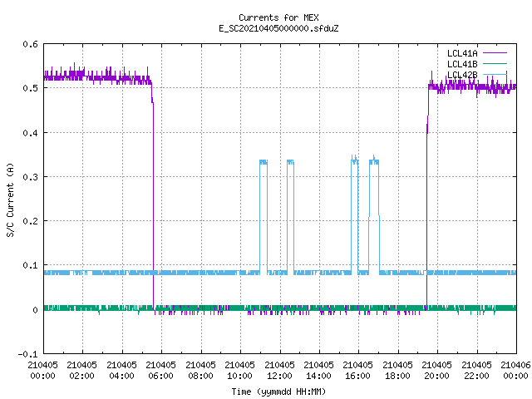Image resolution: width=532 pixels, height=399 pixels.
Task: Click the chart title "Currents for MEX"
Action: coord(278,17)
